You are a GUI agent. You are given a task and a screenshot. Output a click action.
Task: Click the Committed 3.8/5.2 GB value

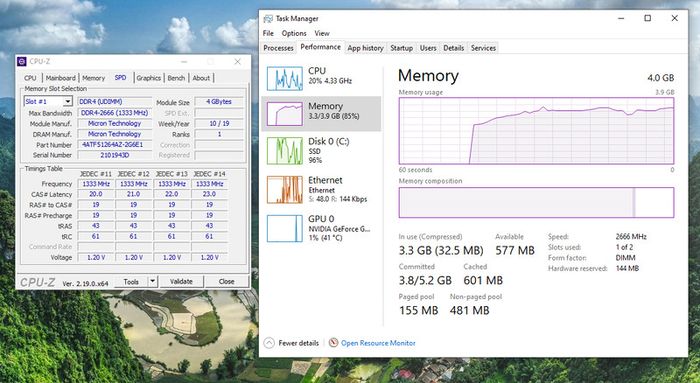(425, 280)
